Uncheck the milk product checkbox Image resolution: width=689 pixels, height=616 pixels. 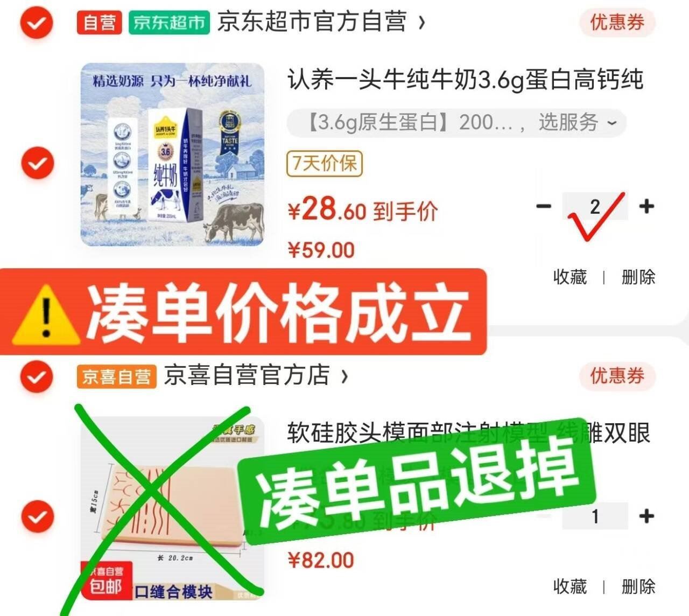pyautogui.click(x=37, y=163)
